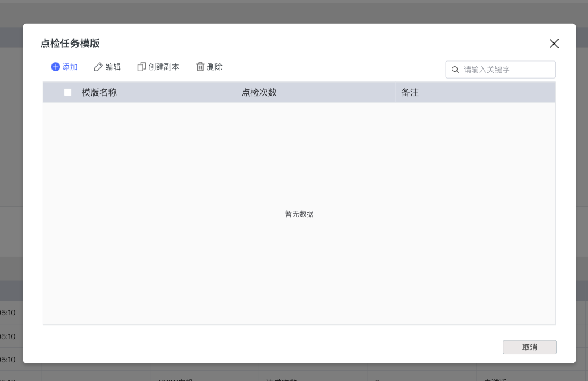Screen dimensions: 588x381
Task: Sort by the 模版名称 column header
Action: [99, 92]
